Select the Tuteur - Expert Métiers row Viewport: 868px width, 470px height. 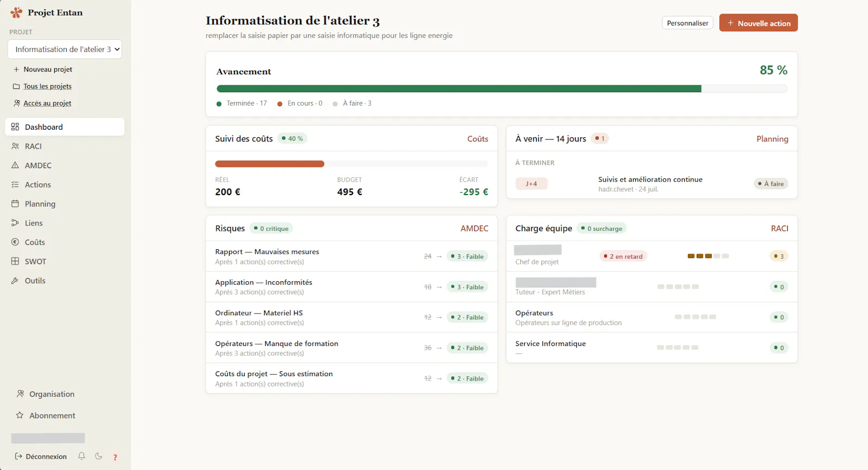coord(652,287)
